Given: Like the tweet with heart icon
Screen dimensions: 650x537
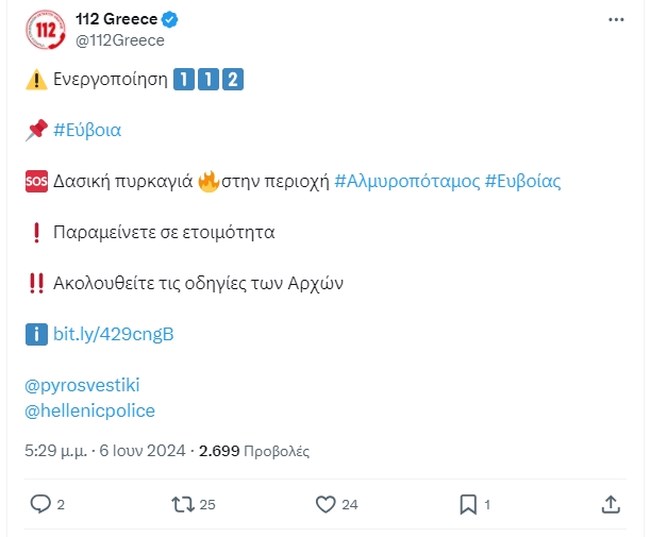Looking at the screenshot, I should (325, 504).
